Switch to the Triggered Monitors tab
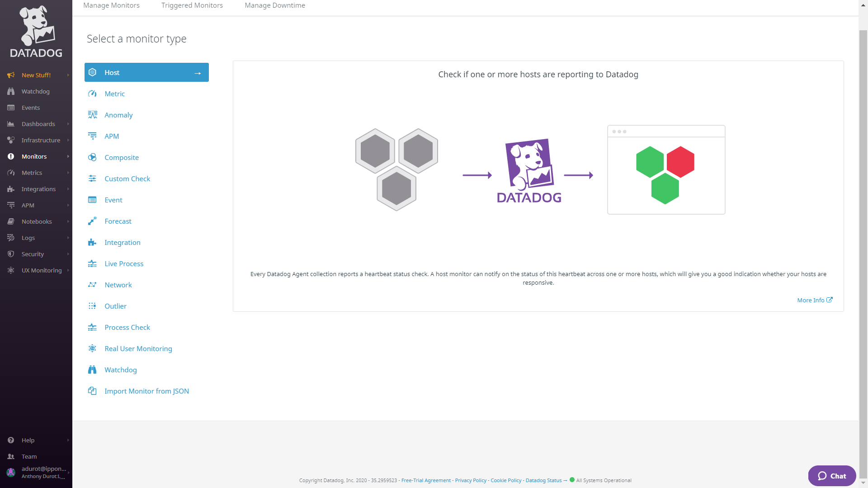868x488 pixels. click(x=192, y=5)
